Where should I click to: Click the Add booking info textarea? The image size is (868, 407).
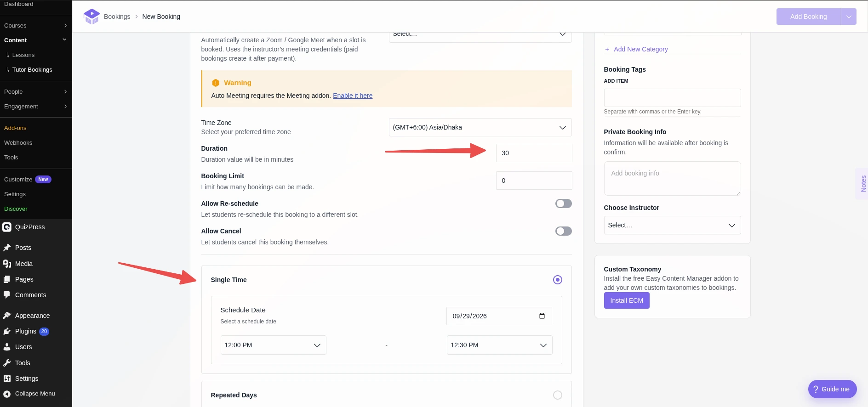[672, 178]
